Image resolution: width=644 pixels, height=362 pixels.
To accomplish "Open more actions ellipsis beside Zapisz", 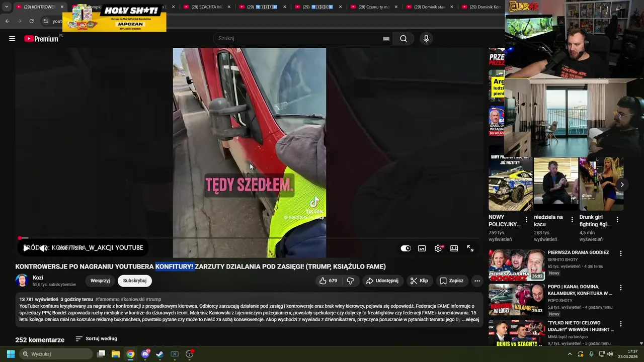I will [477, 281].
